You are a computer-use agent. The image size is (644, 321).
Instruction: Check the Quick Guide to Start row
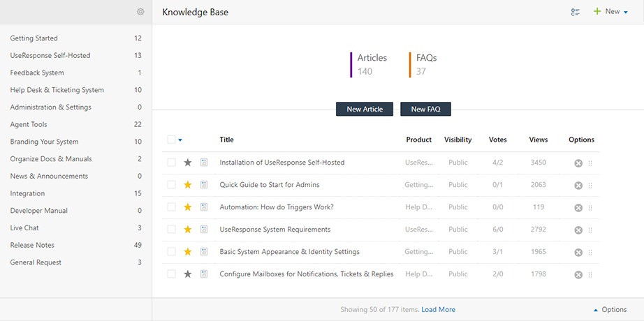click(x=171, y=185)
